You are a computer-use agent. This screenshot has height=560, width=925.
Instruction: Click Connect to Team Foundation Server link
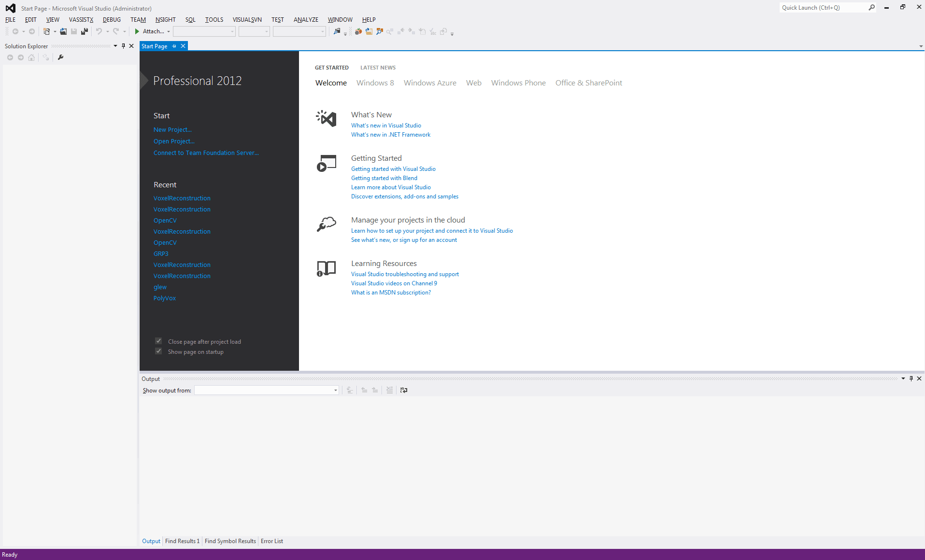click(206, 153)
